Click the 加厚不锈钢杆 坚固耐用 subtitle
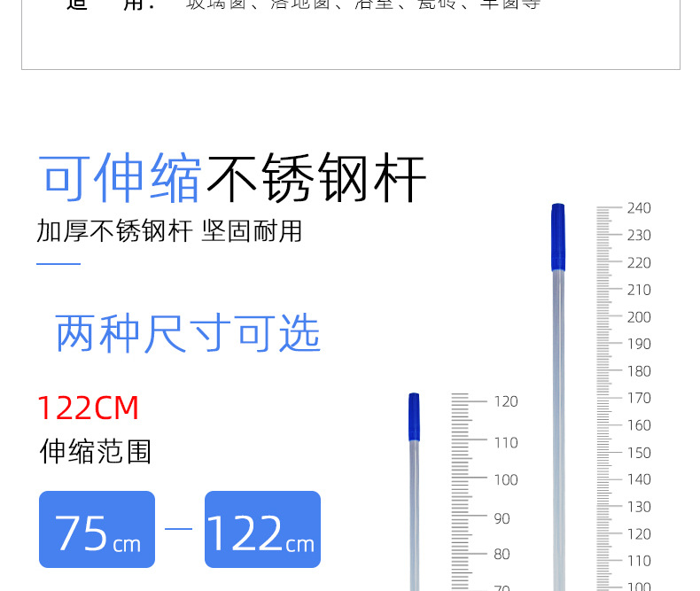This screenshot has height=591, width=700. click(169, 230)
